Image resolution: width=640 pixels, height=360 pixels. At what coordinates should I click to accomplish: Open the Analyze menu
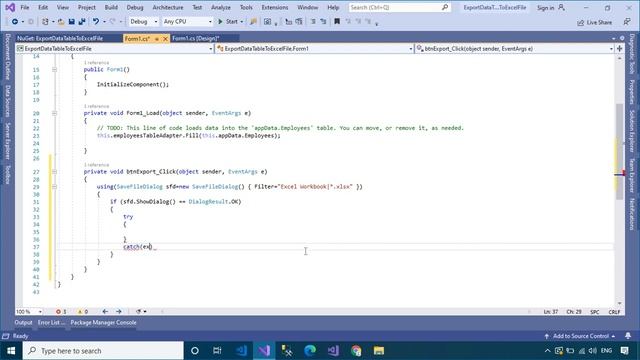coord(221,7)
